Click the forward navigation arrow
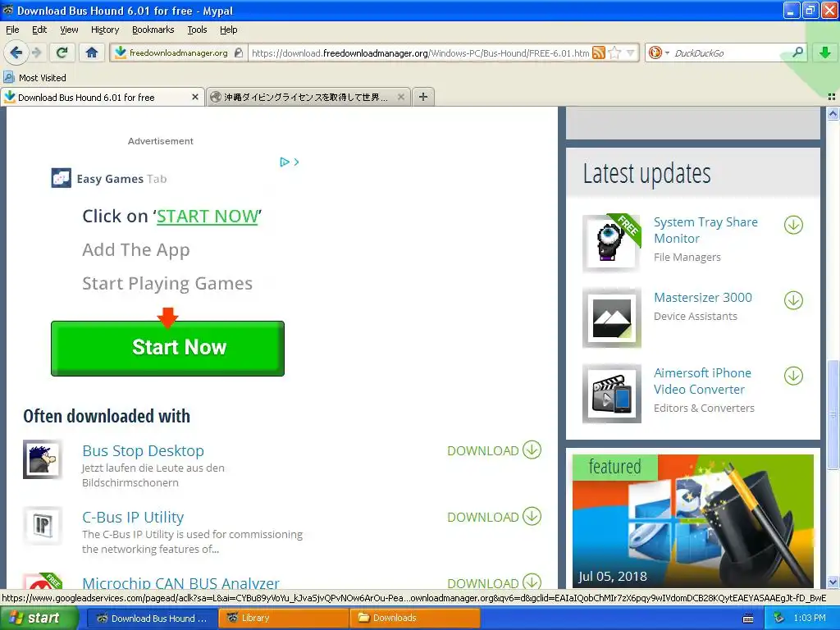840x630 pixels. [x=36, y=52]
